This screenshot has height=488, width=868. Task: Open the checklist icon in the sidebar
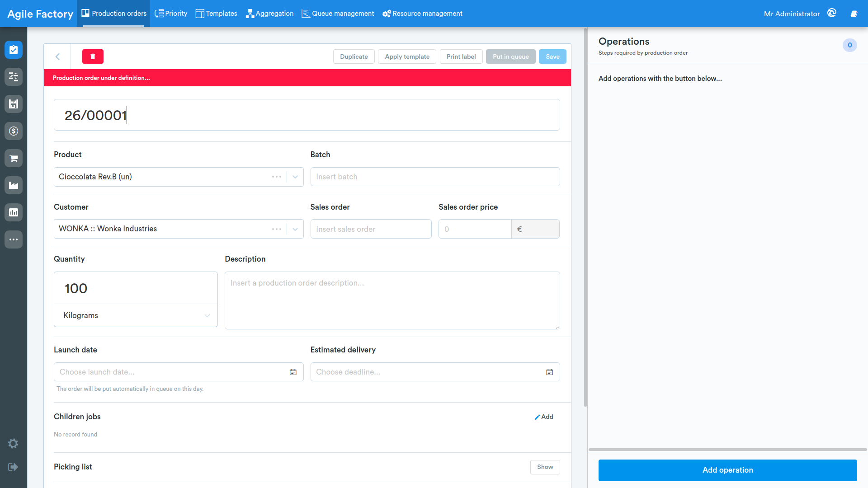(x=14, y=50)
